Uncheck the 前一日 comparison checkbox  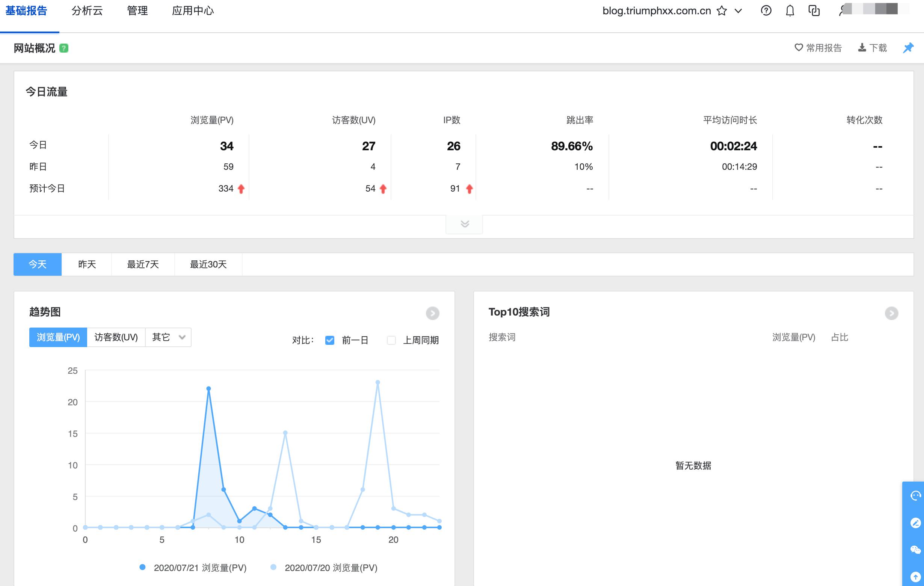click(329, 340)
